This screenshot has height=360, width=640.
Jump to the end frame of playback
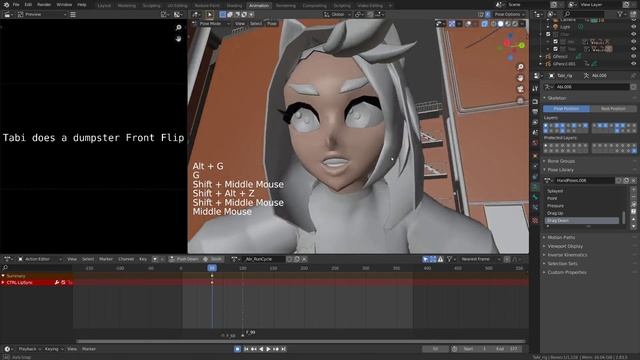tap(283, 349)
